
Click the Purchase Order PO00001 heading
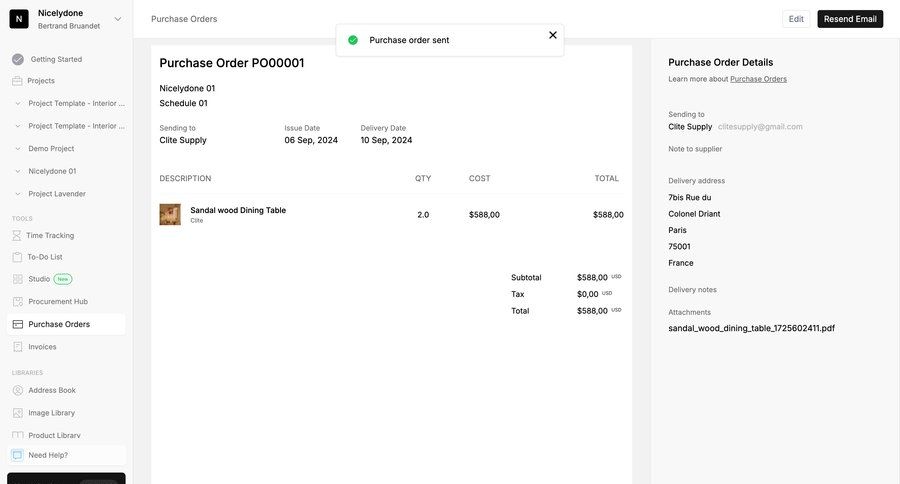click(232, 63)
